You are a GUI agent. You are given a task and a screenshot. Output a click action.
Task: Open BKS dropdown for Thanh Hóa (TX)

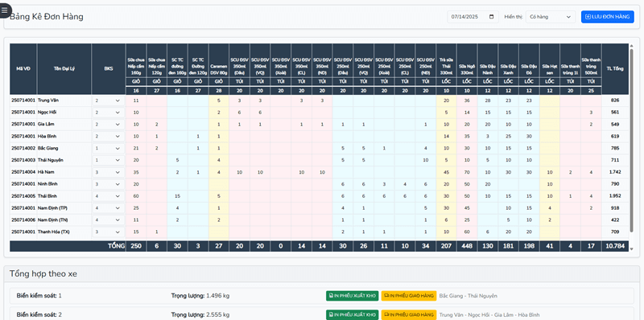(x=108, y=232)
